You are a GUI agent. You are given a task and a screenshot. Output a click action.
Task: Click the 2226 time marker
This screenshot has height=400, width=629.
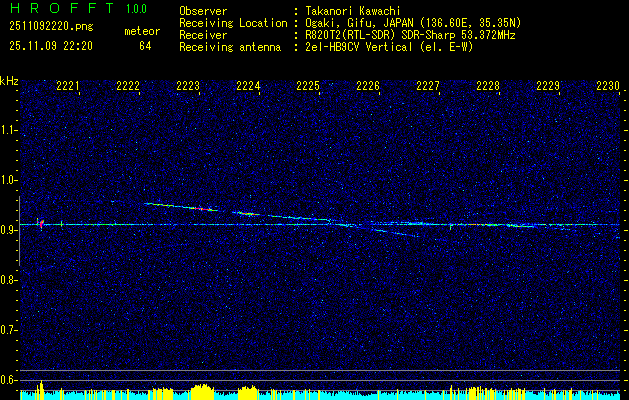coord(368,87)
